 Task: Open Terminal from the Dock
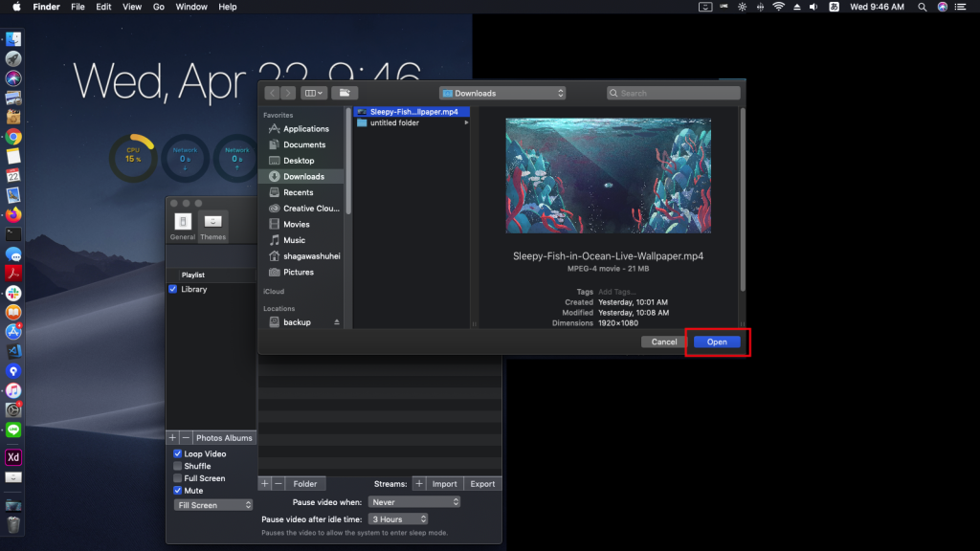13,234
